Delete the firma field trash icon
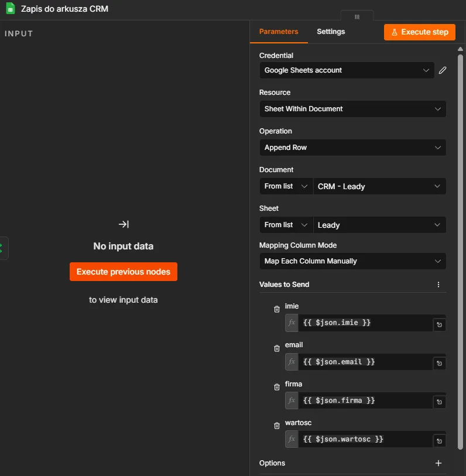The height and width of the screenshot is (476, 466). pos(276,387)
